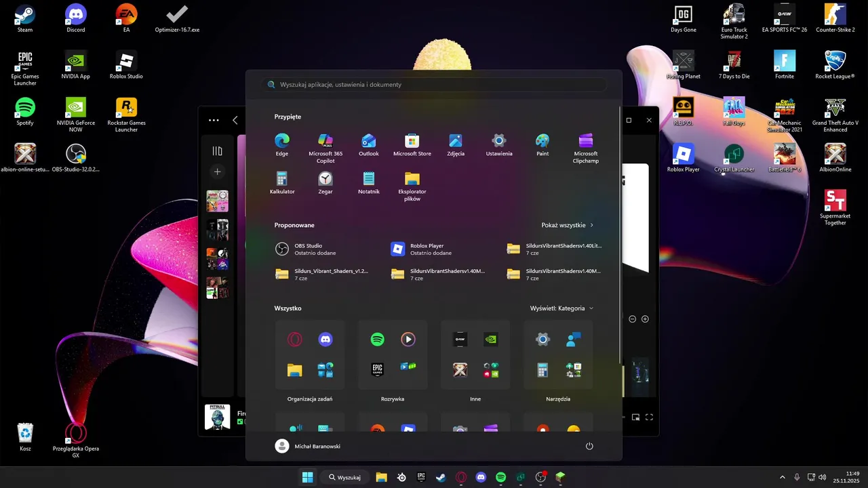Launch Paint from pinned apps
The image size is (868, 488).
(542, 145)
